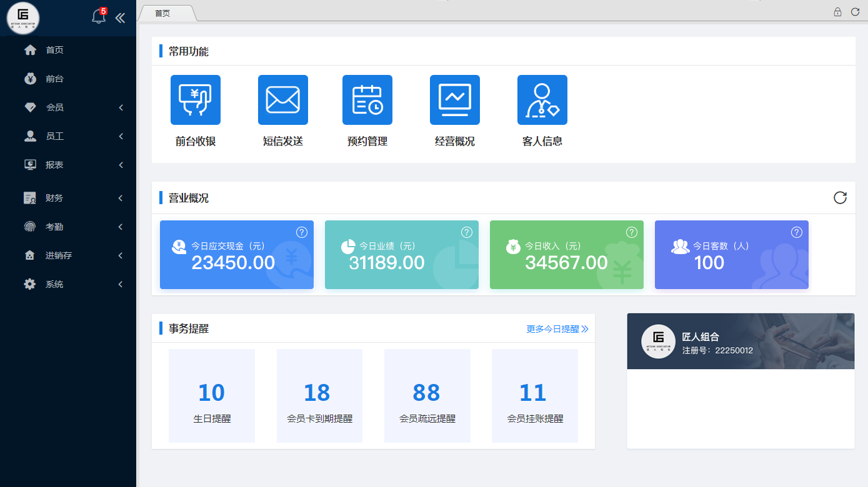Open 客人信息 customer shortcut icon
This screenshot has height=487, width=868.
click(542, 100)
